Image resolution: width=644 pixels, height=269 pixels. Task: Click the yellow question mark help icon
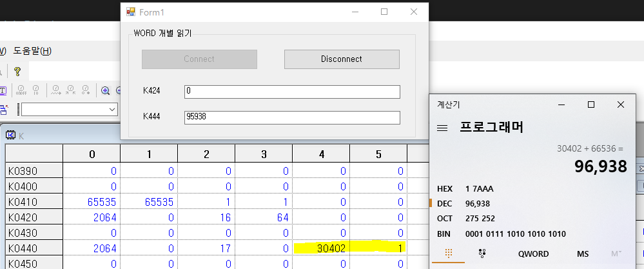pos(17,72)
